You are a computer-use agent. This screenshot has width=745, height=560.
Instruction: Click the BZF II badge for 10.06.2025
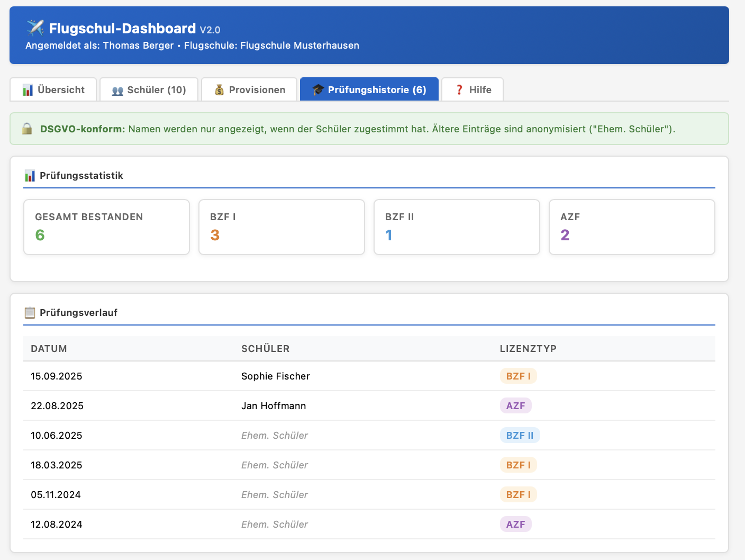coord(520,436)
